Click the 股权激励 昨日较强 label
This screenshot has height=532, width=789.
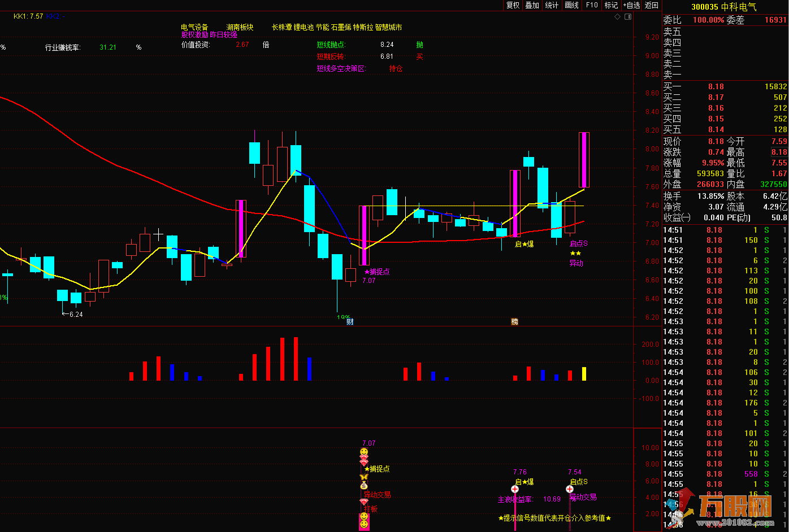[x=209, y=35]
